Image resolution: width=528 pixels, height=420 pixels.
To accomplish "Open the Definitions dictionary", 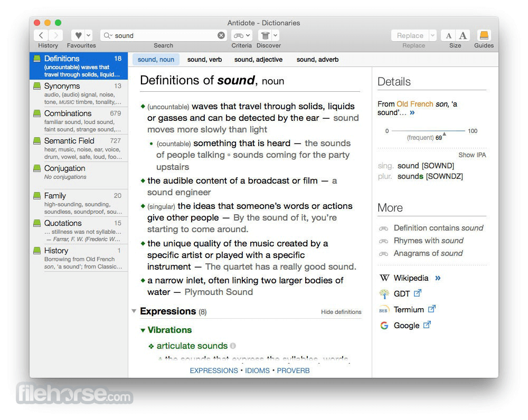I will click(79, 66).
